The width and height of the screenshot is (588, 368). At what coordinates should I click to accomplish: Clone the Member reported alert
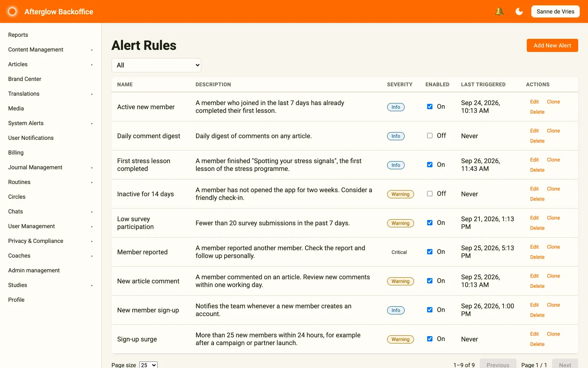click(x=553, y=247)
